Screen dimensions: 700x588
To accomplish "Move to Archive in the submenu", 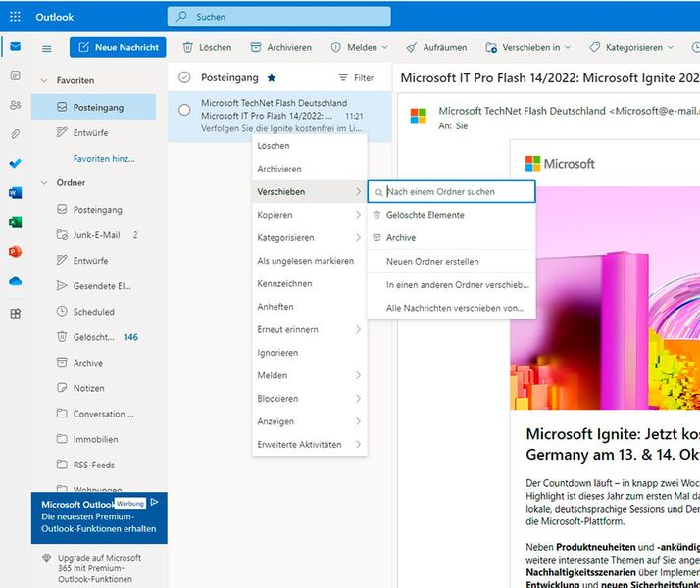I will click(451, 238).
